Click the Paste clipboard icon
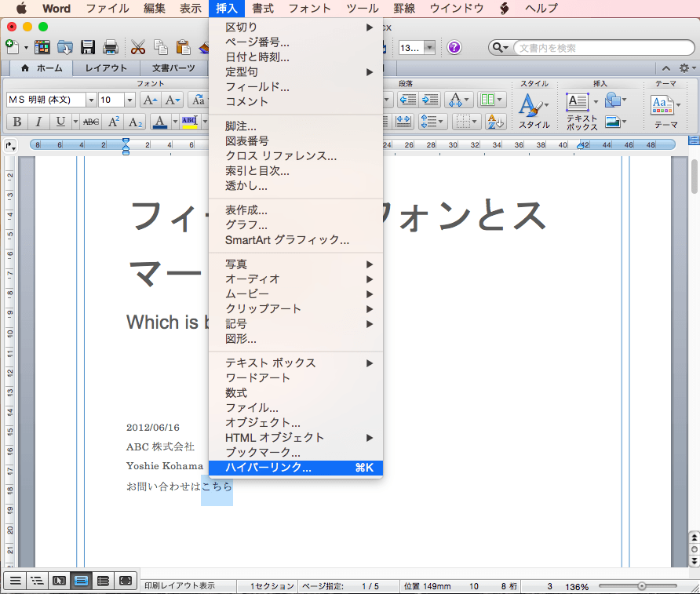 183,47
